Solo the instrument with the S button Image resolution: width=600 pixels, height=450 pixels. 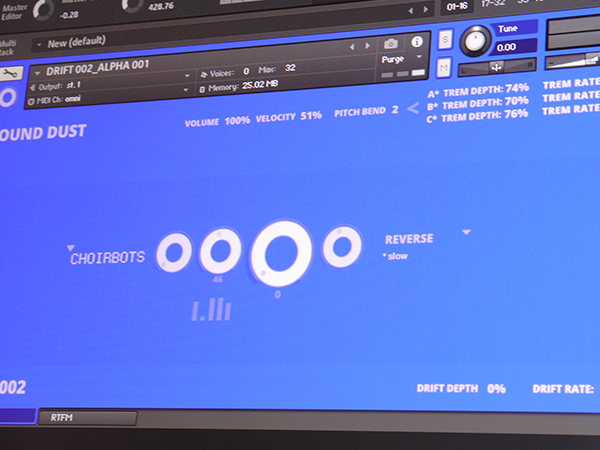[x=445, y=39]
